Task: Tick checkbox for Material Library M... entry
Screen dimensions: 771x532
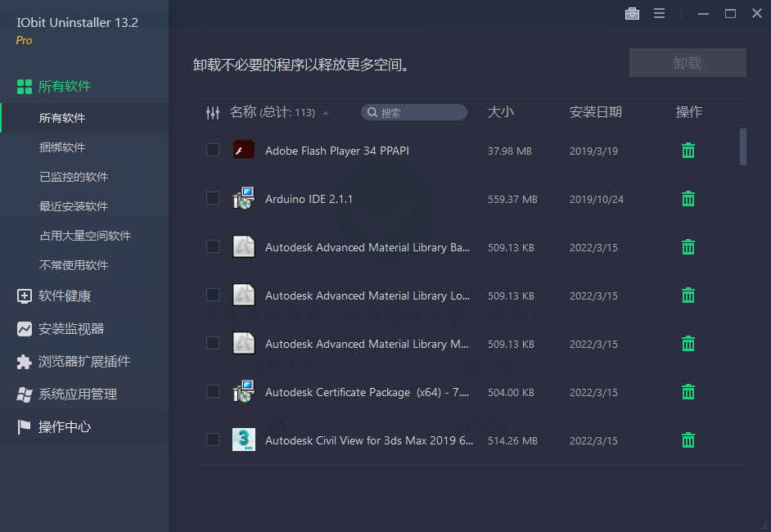Action: coord(213,343)
